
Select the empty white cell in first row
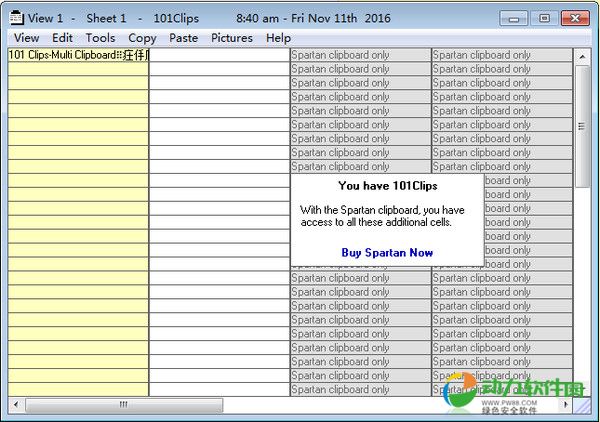219,55
